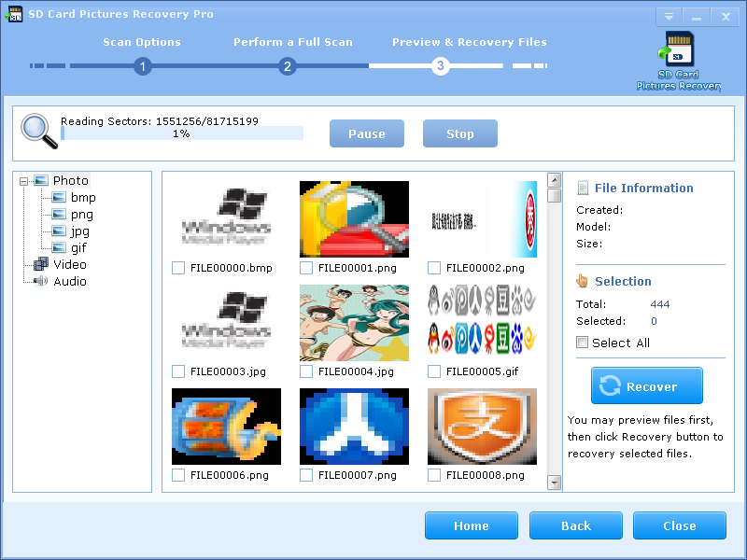Click the vertical scrollbar thumb
This screenshot has width=747, height=560.
554,196
